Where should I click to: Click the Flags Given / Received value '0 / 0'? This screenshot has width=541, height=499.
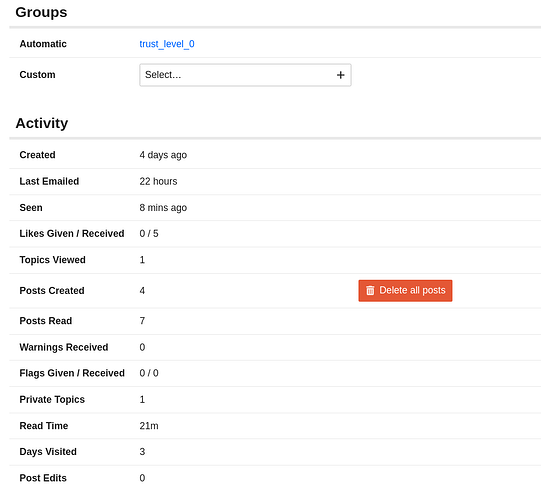pos(149,373)
